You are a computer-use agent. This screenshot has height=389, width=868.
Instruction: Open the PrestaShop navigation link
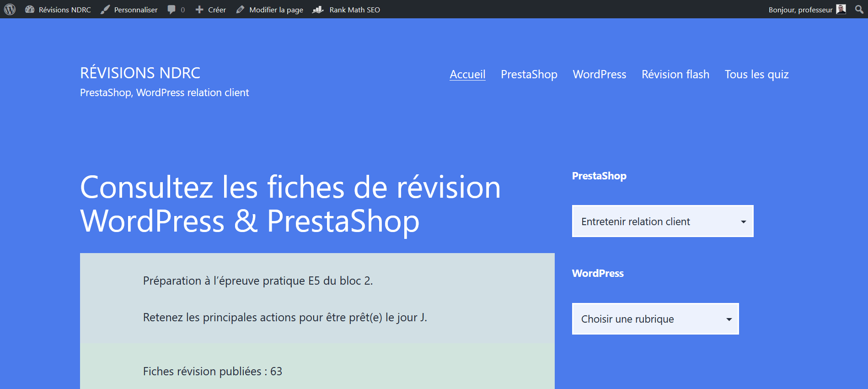click(529, 74)
